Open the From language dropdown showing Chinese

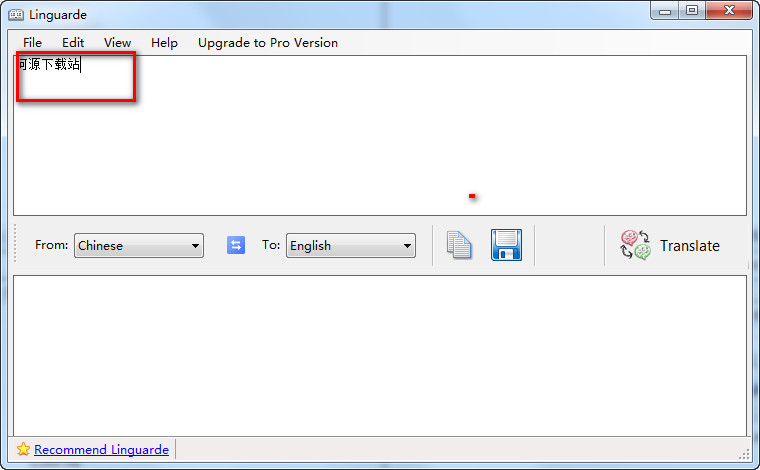click(x=139, y=246)
